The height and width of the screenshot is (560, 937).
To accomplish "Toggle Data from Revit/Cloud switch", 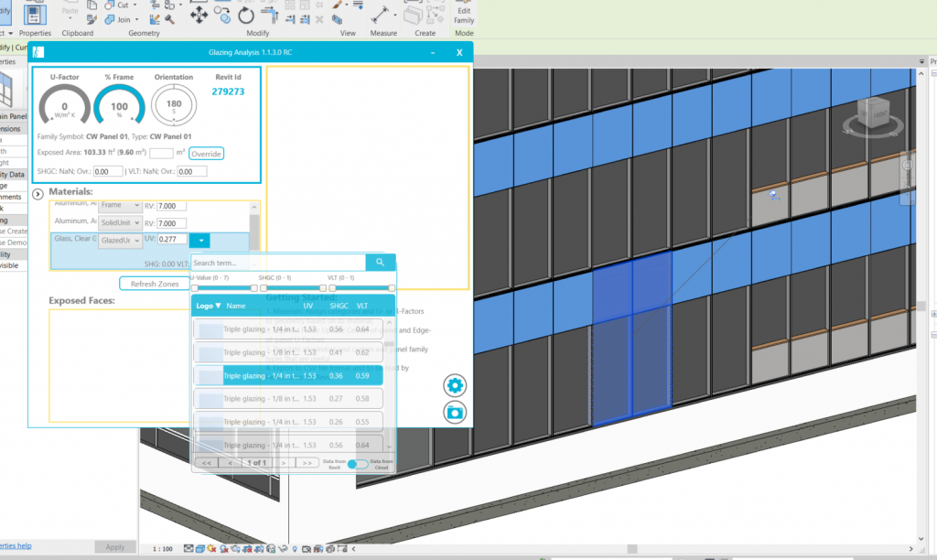I will click(358, 464).
